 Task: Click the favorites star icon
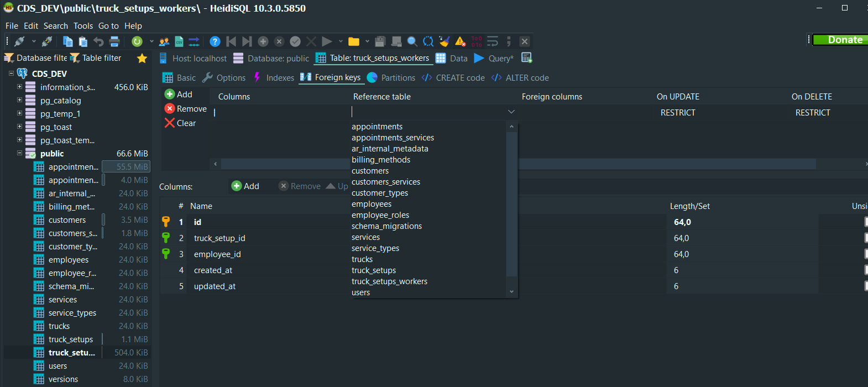(x=142, y=58)
